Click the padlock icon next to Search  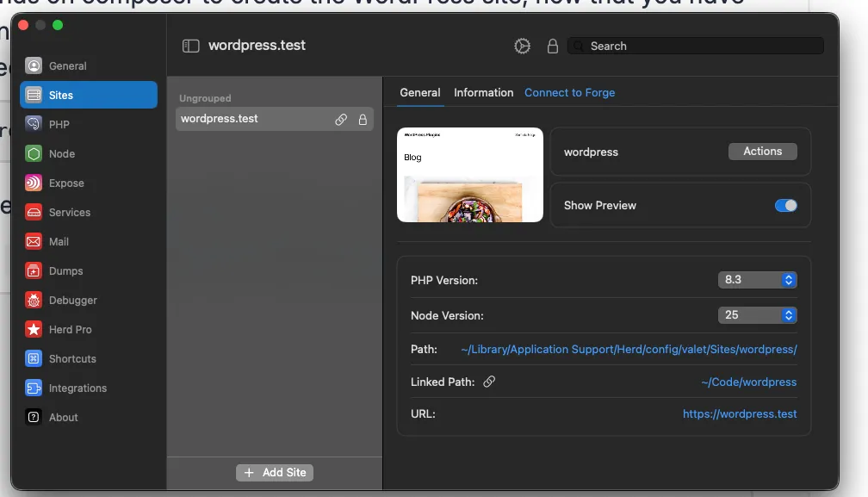553,46
